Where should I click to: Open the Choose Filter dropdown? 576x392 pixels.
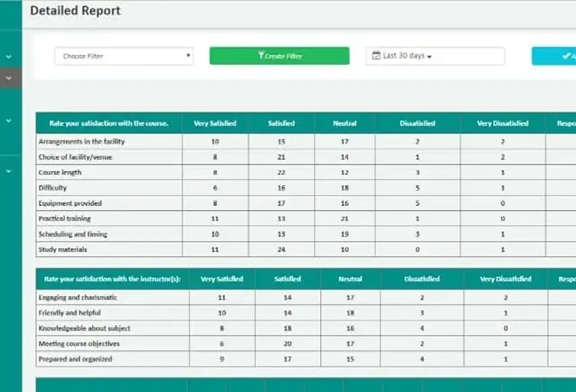pos(124,56)
